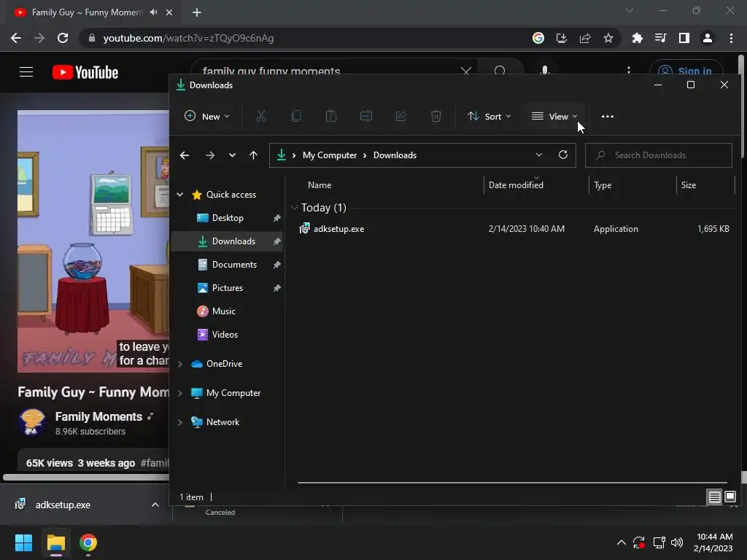Click the volume icon in system tray
This screenshot has width=747, height=560.
coord(676,542)
